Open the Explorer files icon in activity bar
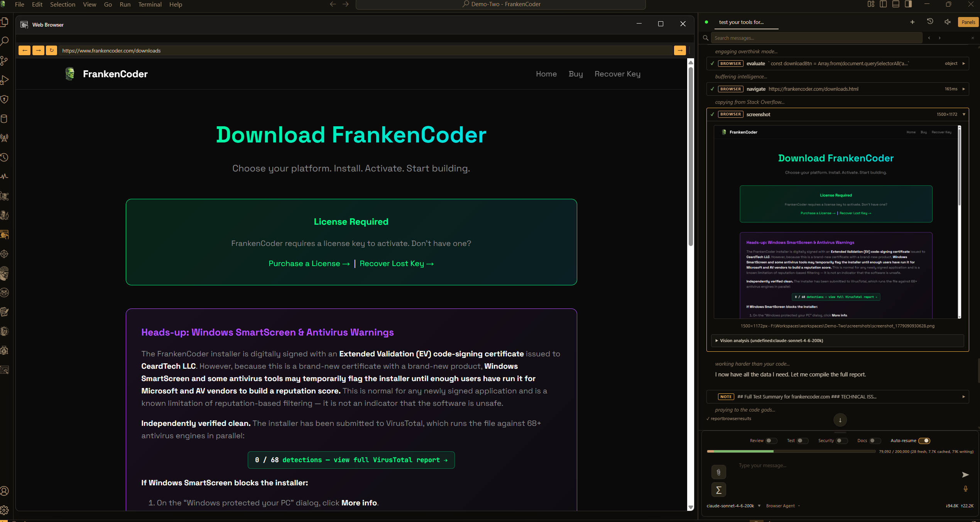Screen dimensions: 980x522 (5, 22)
